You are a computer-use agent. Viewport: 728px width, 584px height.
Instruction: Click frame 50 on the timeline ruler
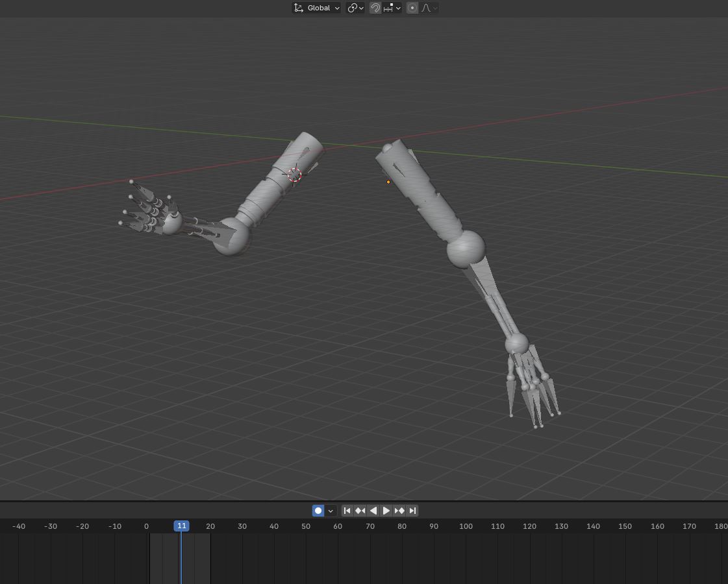pyautogui.click(x=305, y=526)
